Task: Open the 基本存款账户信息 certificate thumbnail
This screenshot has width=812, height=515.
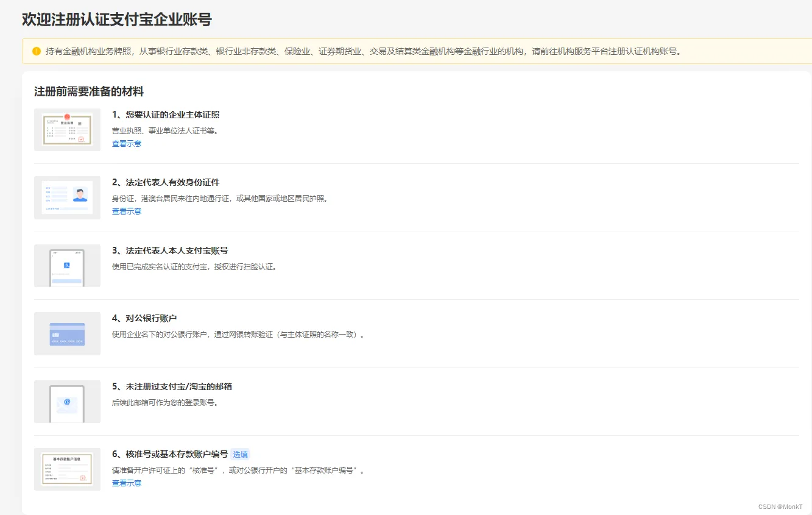Action: pos(67,469)
